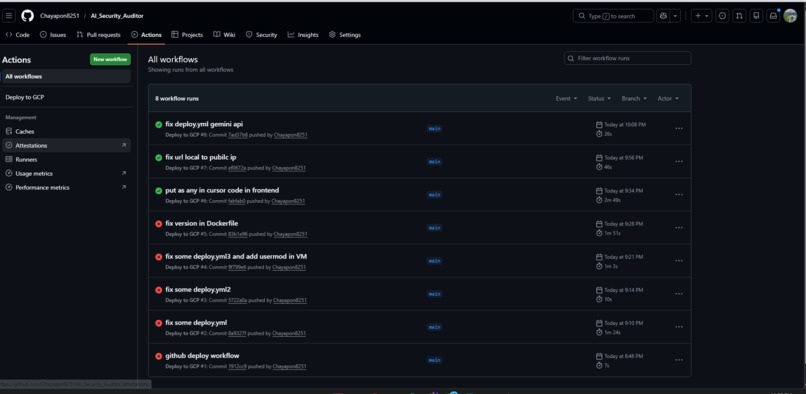Click the Chayapon8251 owner link in breadcrumb

[x=60, y=16]
